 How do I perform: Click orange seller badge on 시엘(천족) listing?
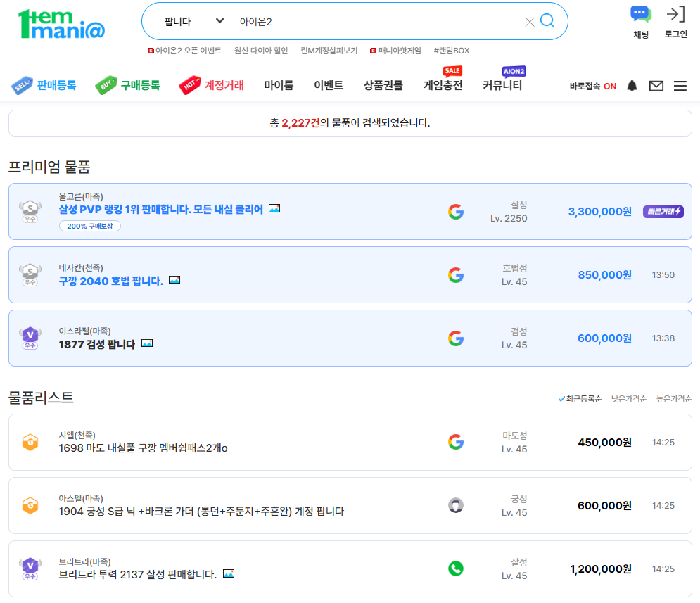(30, 442)
